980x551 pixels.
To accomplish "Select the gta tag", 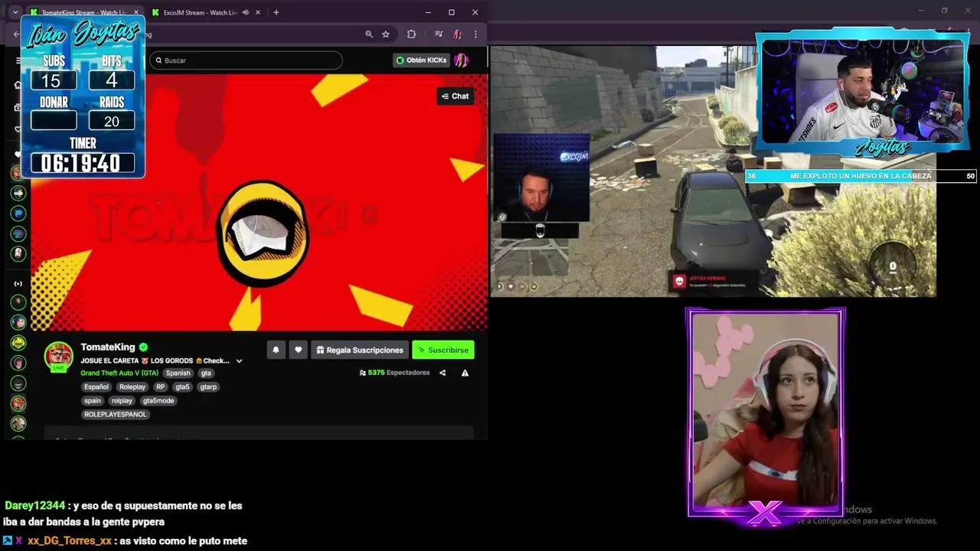I will coord(205,373).
